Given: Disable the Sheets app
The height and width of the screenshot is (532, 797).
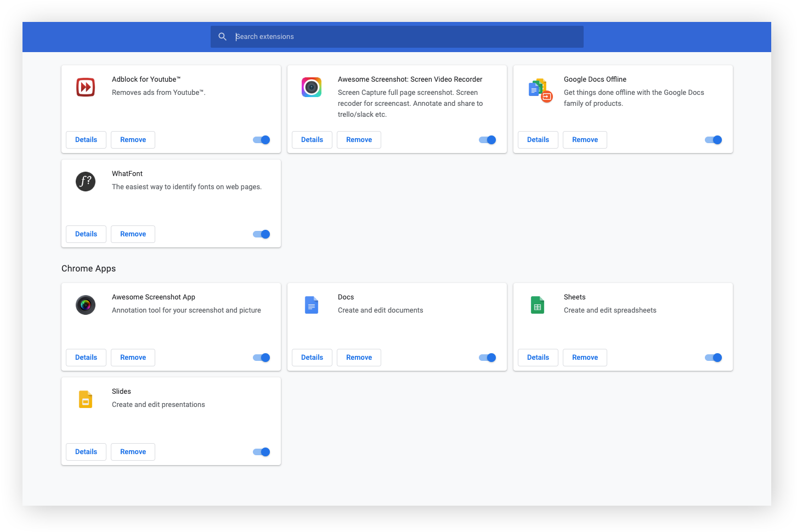Looking at the screenshot, I should [713, 357].
